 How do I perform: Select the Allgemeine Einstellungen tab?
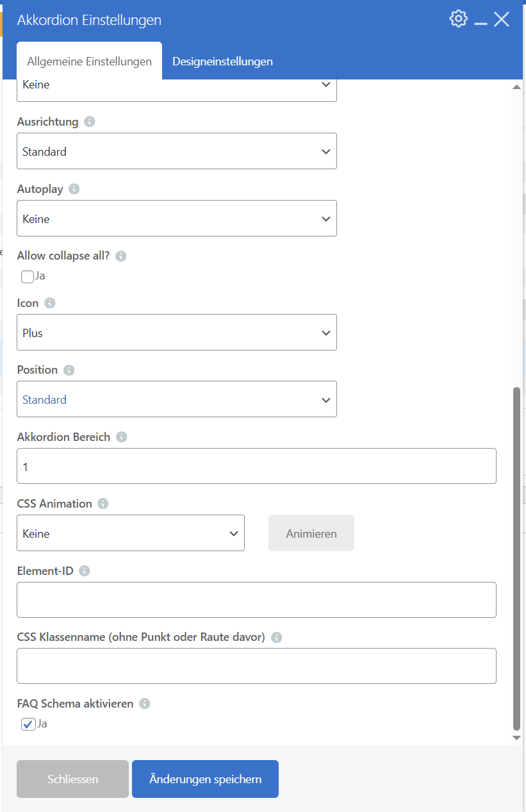(x=89, y=62)
